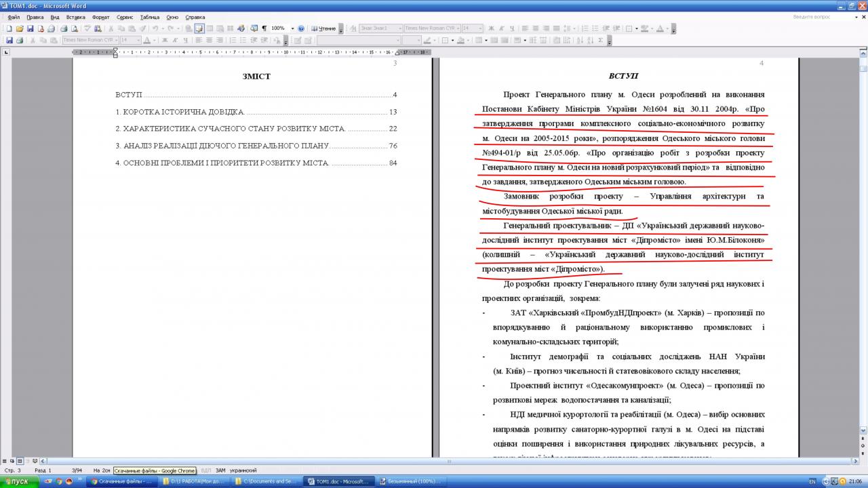The width and height of the screenshot is (868, 488).
Task: Toggle the ЗАМ overtype mode indicator
Action: tap(220, 470)
